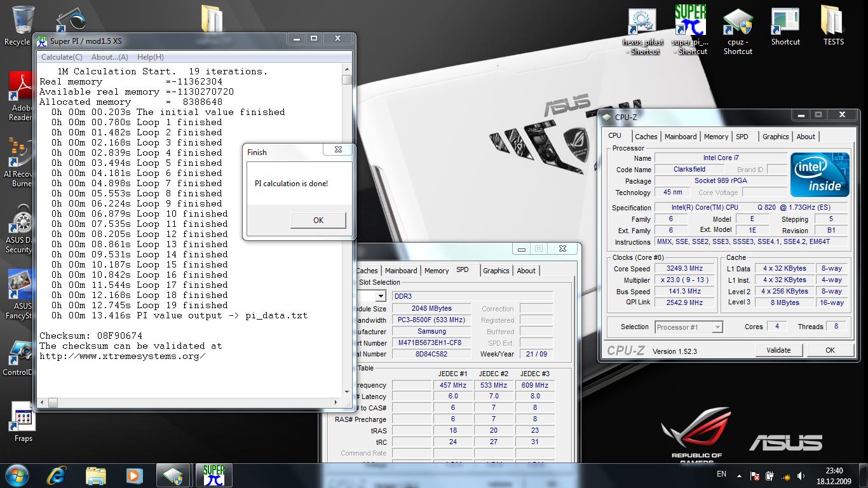Click the Super PI title bar icon
This screenshot has width=868, height=488.
click(41, 41)
